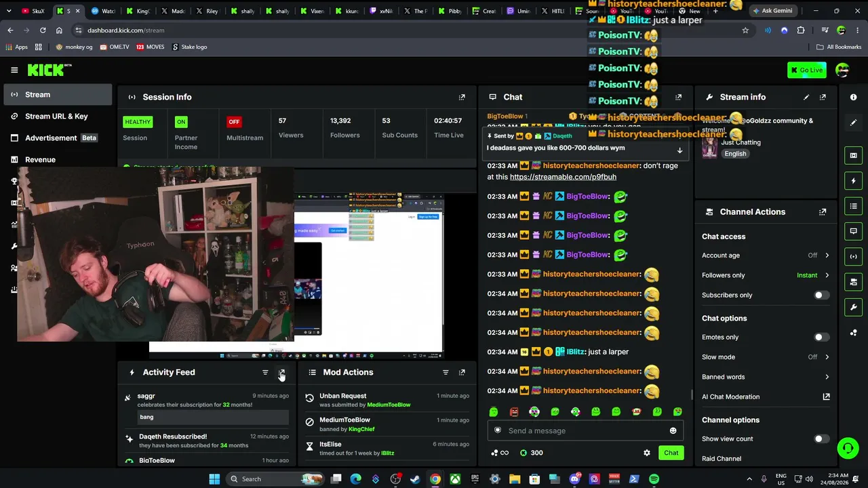Switch to the KingC browser tab

click(138, 11)
